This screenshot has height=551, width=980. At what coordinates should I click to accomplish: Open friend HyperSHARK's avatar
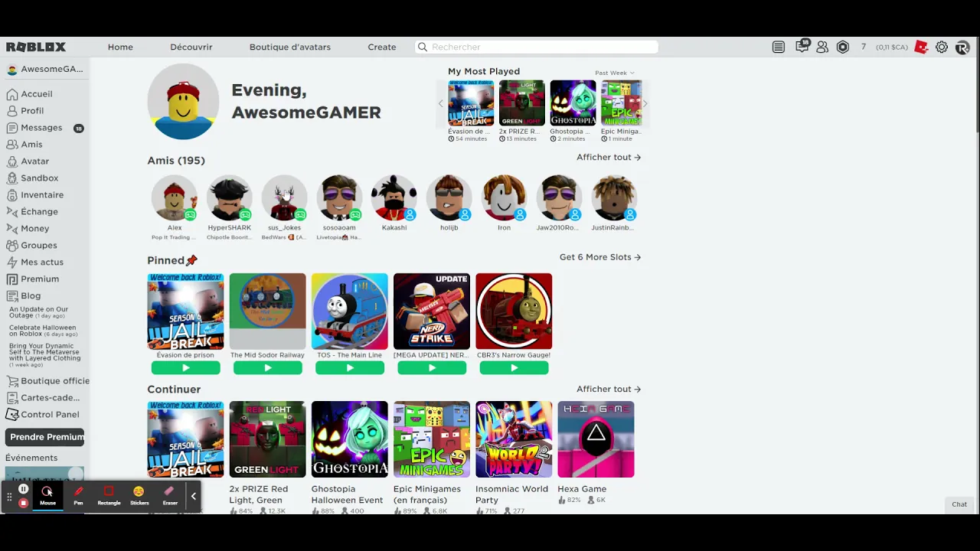pos(229,197)
